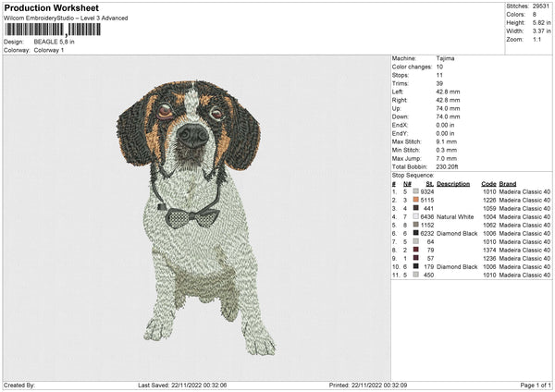Click 'Diamond Black' description in stop row 10

(x=457, y=267)
